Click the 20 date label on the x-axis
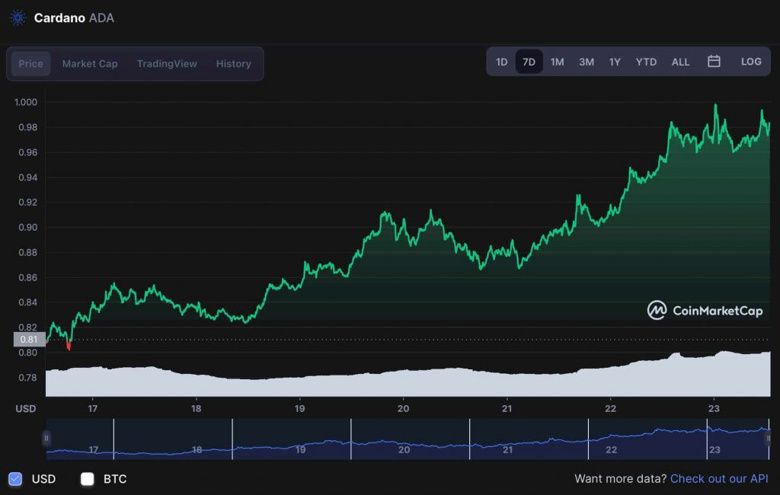This screenshot has width=780, height=495. [x=403, y=408]
